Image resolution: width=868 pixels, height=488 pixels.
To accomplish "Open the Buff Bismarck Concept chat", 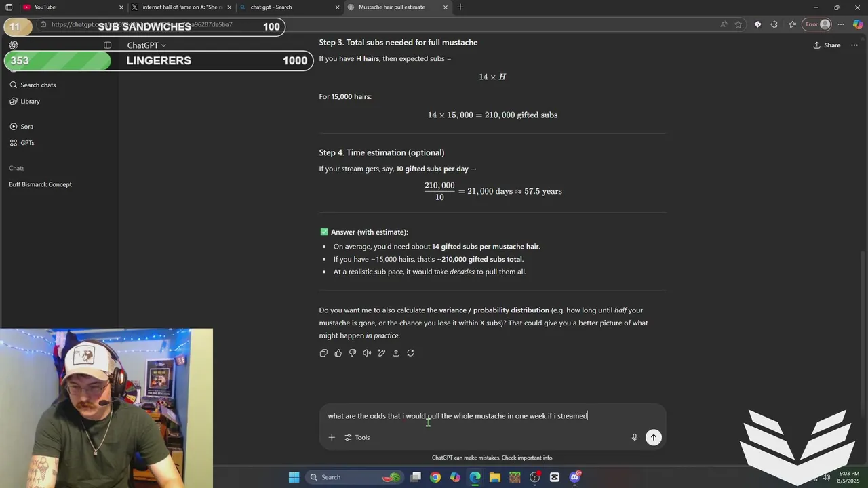I will pos(40,184).
